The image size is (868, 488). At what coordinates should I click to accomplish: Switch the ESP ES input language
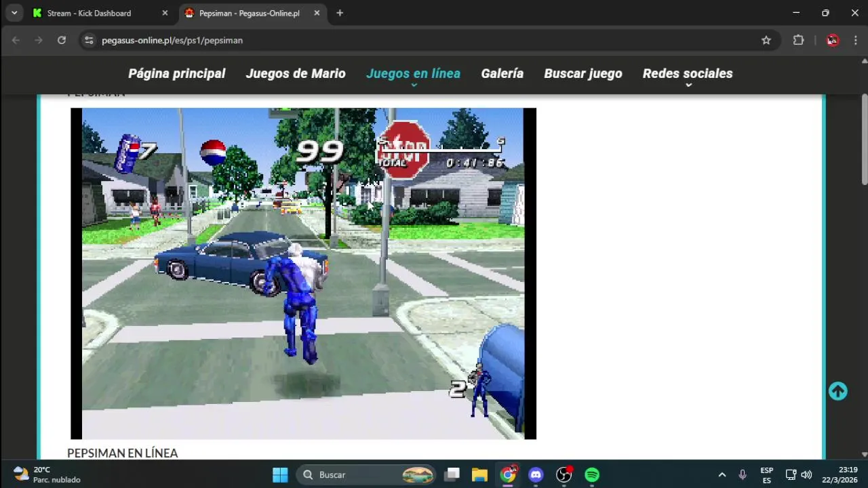pyautogui.click(x=767, y=474)
